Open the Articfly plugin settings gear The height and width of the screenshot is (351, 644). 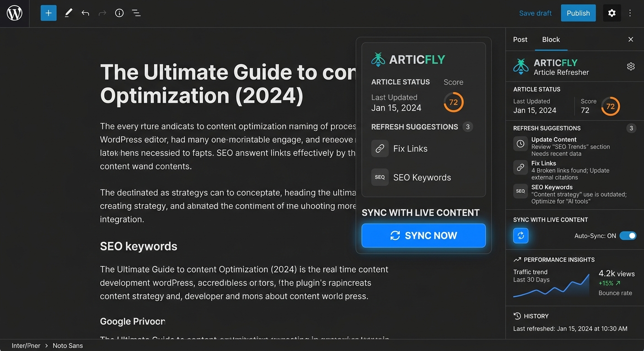(x=631, y=66)
